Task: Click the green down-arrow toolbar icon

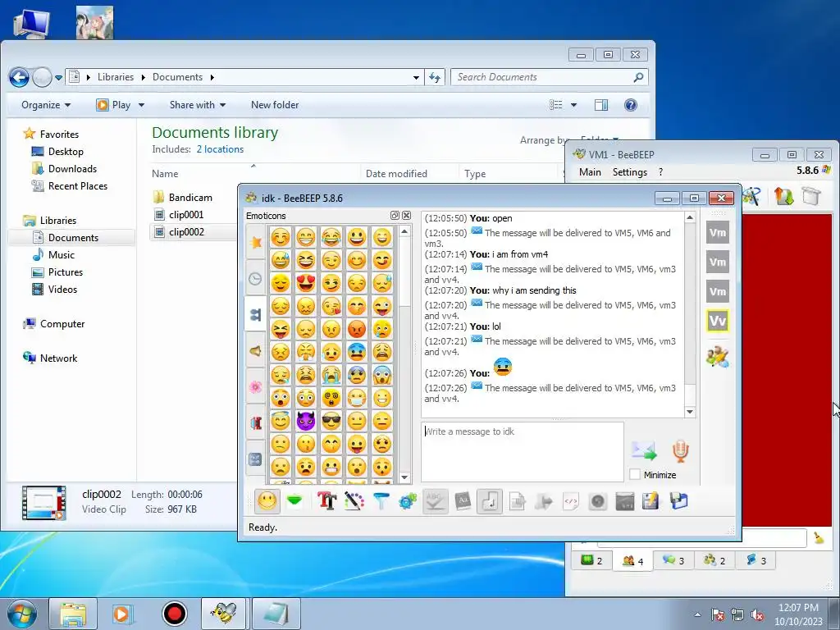Action: 294,501
